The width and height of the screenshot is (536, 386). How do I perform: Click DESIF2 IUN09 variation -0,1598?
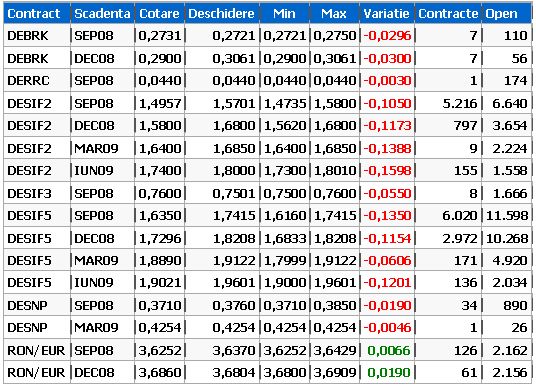(x=387, y=171)
